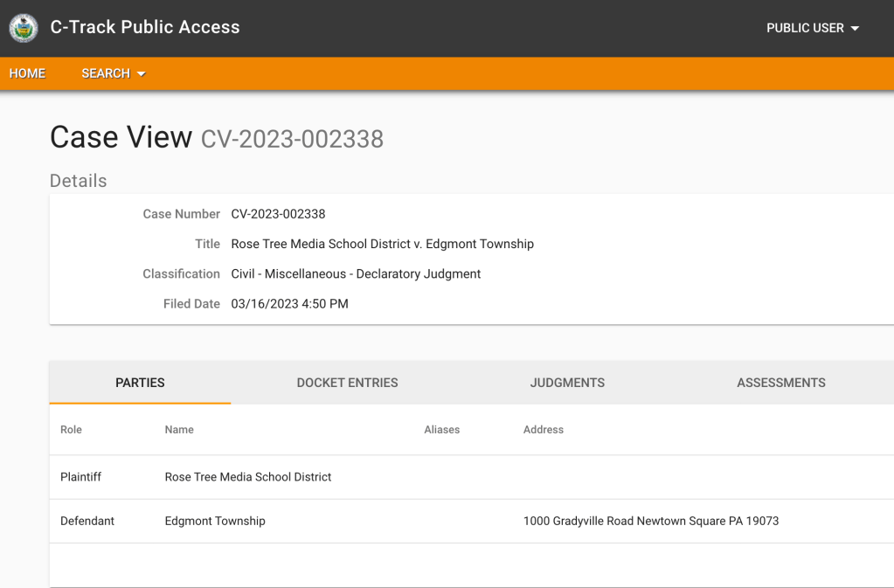Select the Plaintiff role cell
The image size is (894, 588).
(81, 477)
